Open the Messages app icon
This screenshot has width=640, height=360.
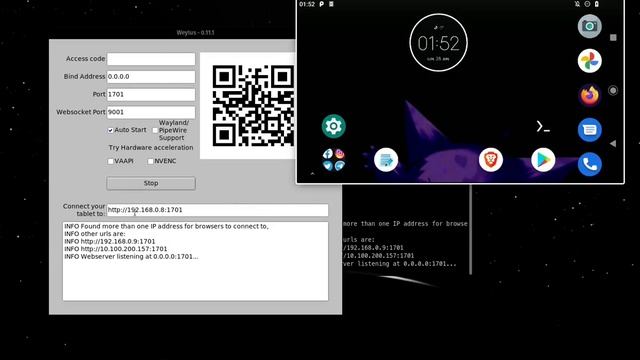coord(589,130)
